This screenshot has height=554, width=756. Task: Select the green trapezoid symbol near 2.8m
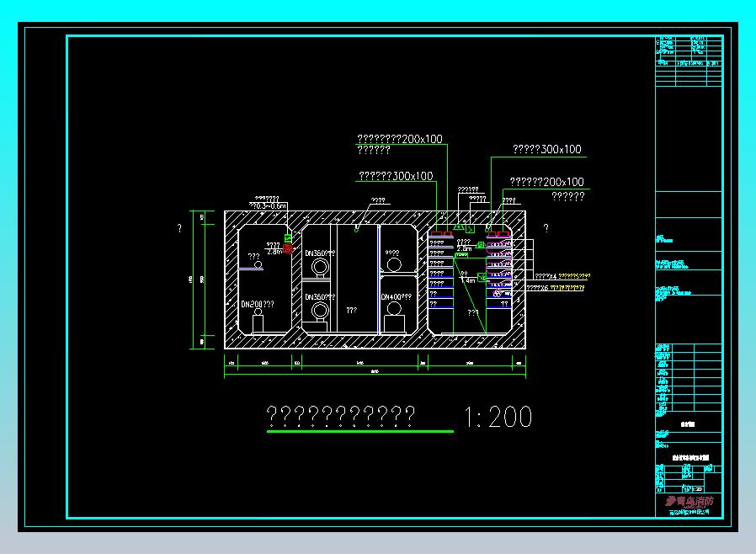point(480,245)
